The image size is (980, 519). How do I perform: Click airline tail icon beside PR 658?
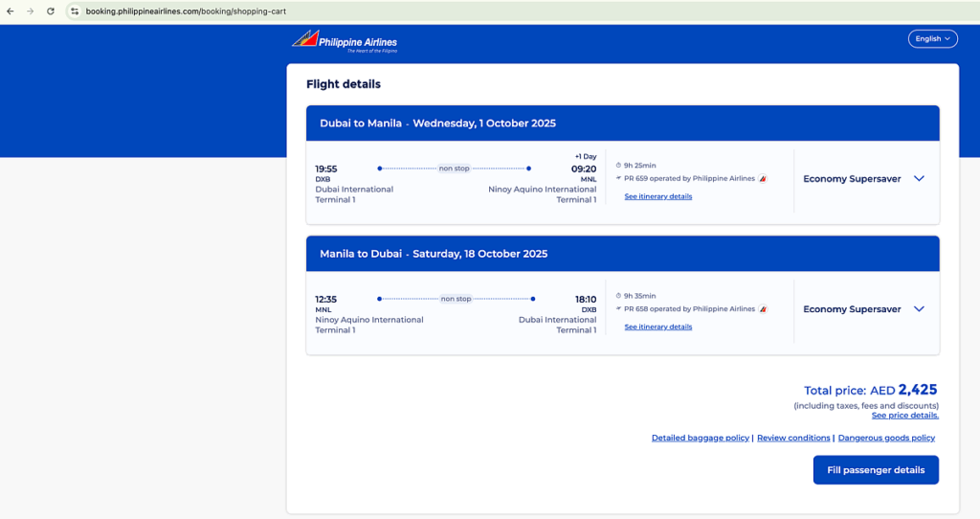(763, 309)
